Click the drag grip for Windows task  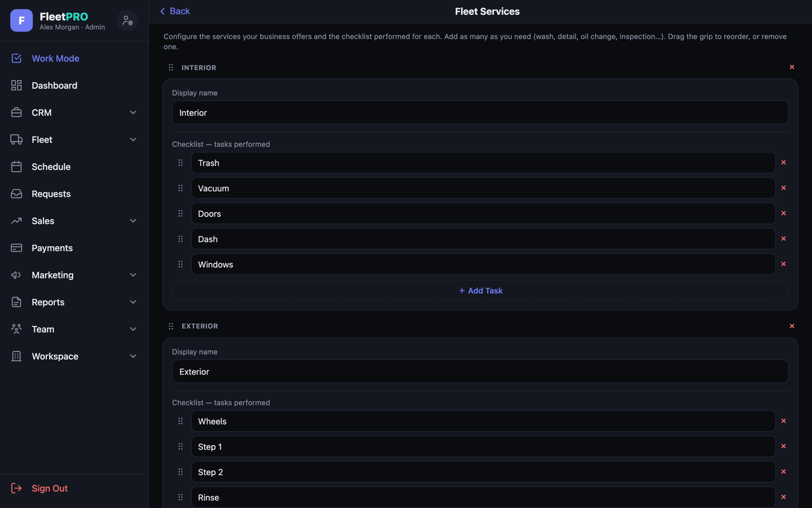click(180, 264)
